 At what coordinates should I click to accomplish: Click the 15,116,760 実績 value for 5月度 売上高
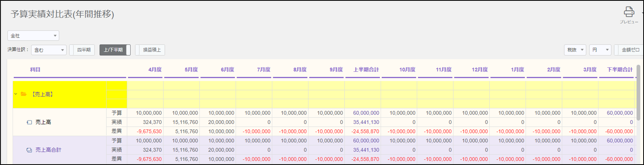185,122
